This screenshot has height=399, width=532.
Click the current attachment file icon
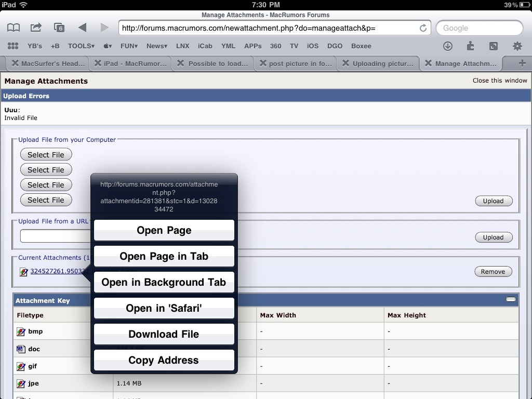[x=23, y=272]
